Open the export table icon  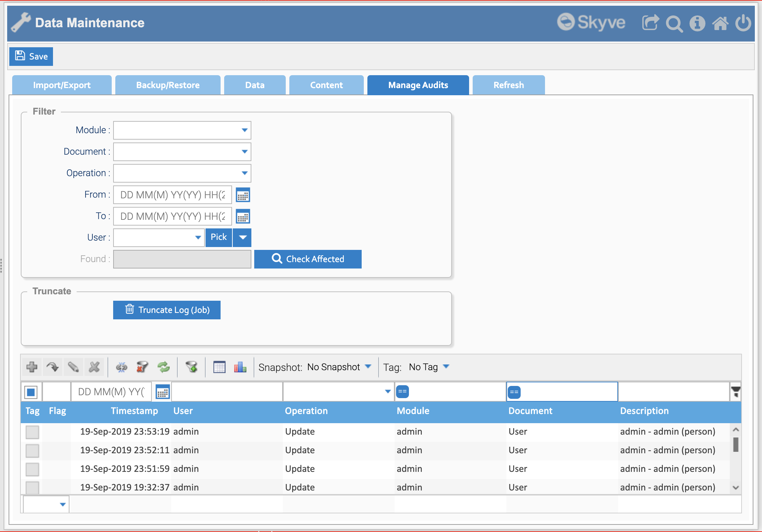pos(219,367)
